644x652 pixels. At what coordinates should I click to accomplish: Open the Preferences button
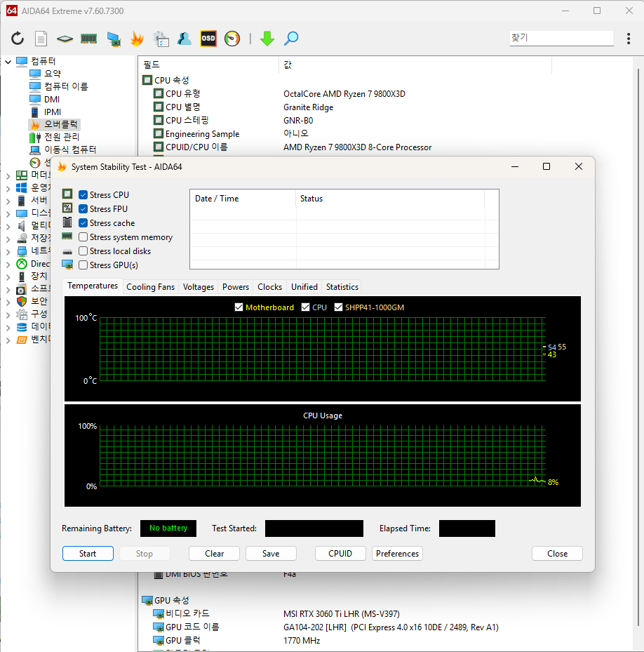point(397,554)
